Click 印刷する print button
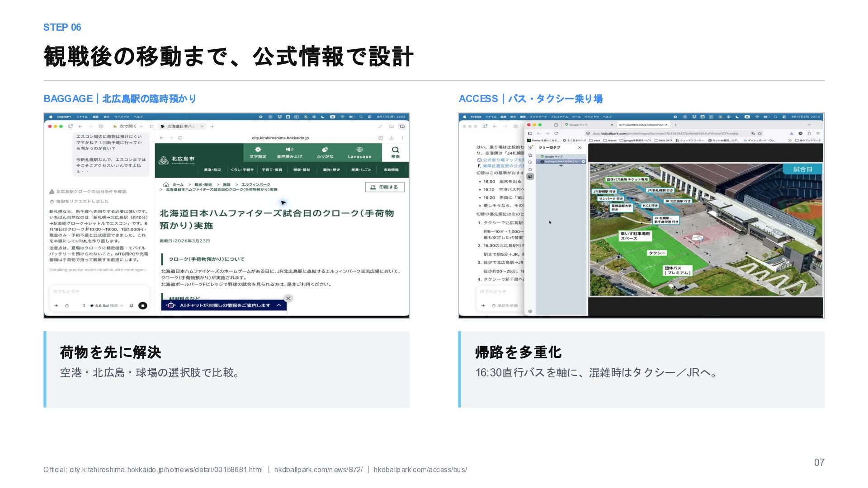This screenshot has width=868, height=488. pyautogui.click(x=385, y=187)
